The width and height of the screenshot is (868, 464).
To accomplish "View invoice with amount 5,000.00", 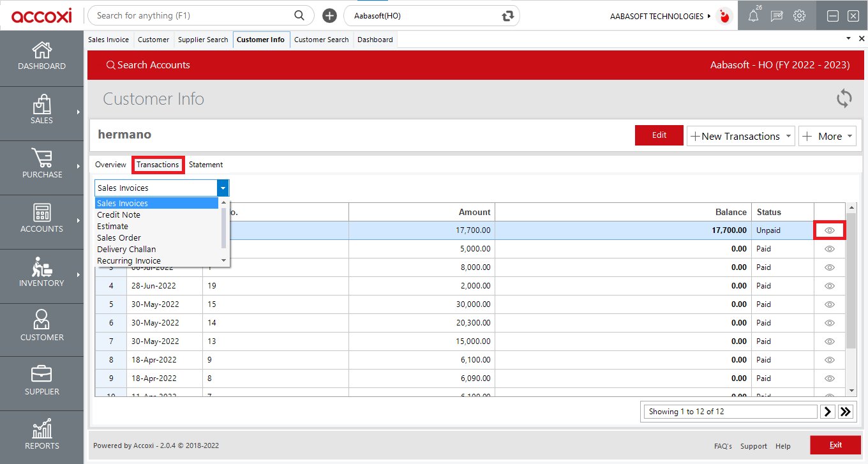I will tap(830, 249).
